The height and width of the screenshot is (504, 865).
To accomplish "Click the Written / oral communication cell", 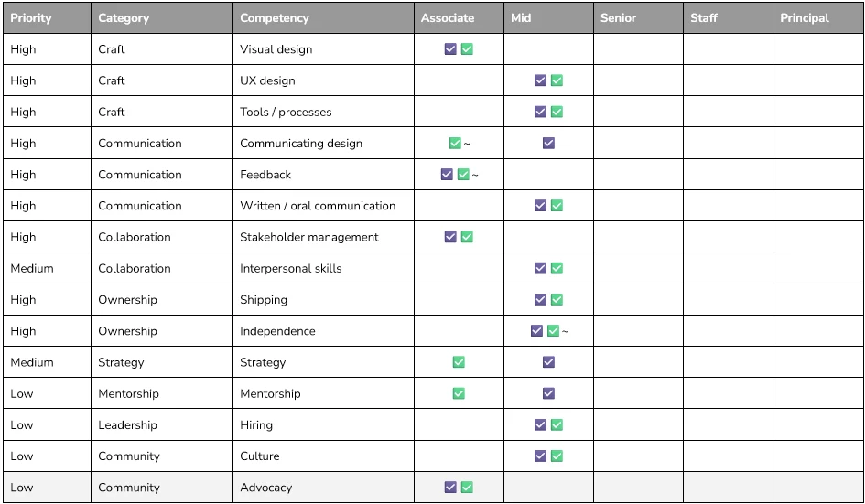I will click(x=318, y=206).
